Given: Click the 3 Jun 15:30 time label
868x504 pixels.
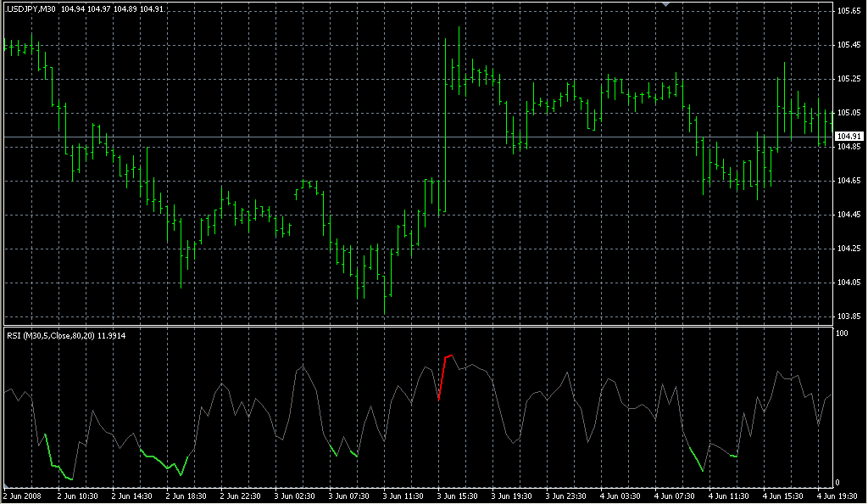Looking at the screenshot, I should pos(459,496).
